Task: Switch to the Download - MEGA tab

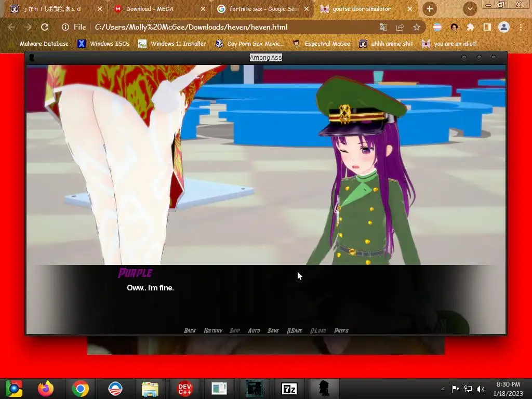Action: (x=160, y=9)
